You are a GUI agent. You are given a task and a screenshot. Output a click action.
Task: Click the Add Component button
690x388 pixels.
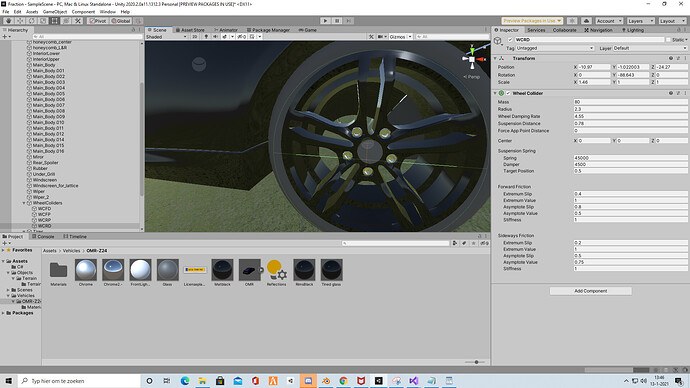pyautogui.click(x=591, y=291)
